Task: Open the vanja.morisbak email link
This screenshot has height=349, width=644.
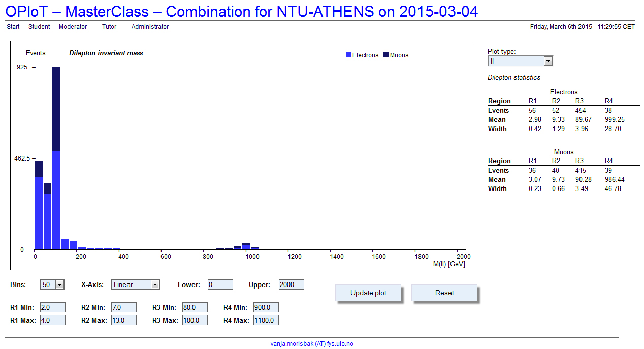Action: [312, 344]
